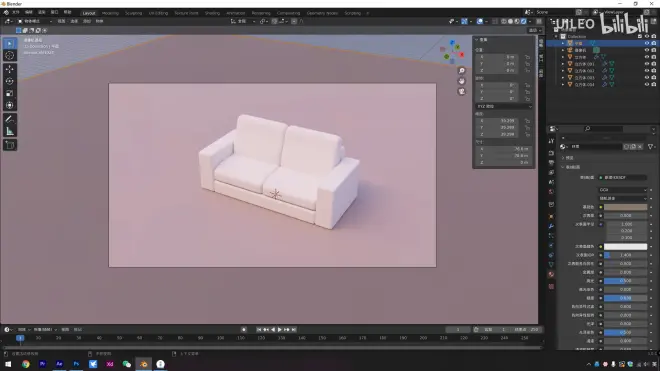Viewport: 660px width, 371px height.
Task: Click the base color swatch
Action: (x=625, y=207)
